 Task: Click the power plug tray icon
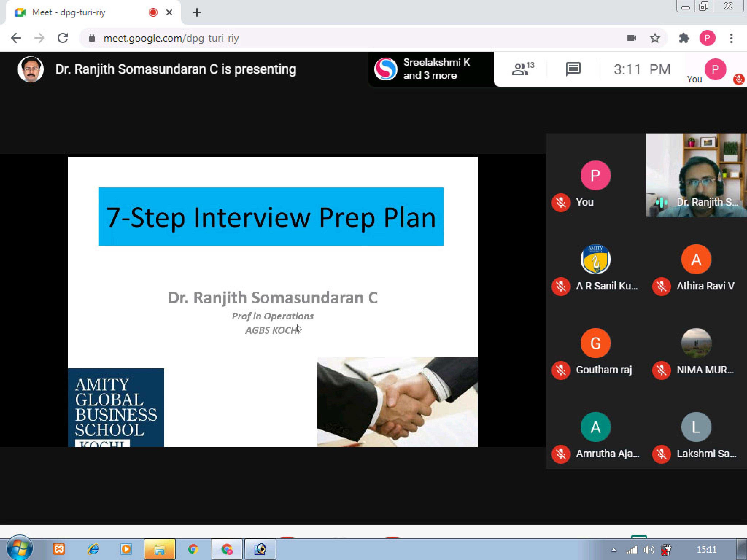666,550
